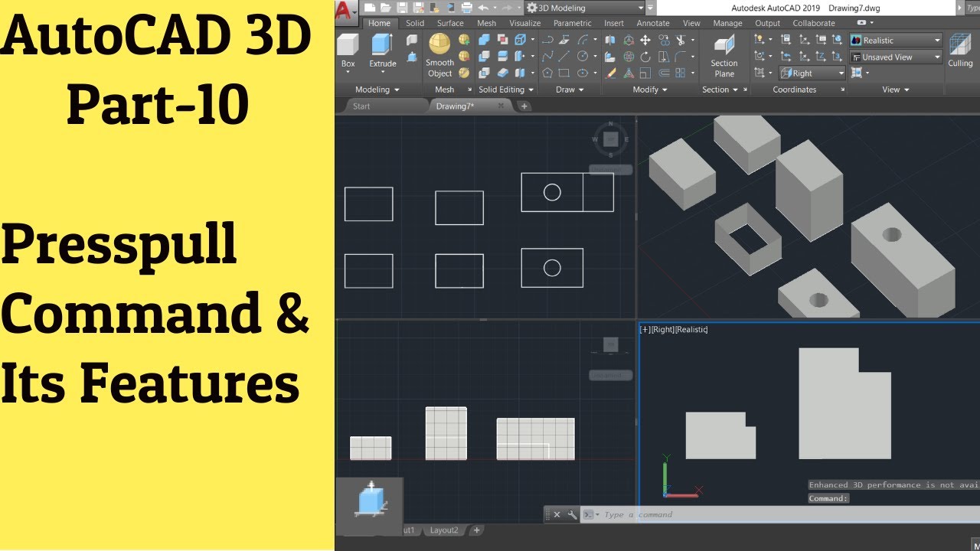Click the command line customize wrench icon
Image resolution: width=980 pixels, height=551 pixels.
572,515
